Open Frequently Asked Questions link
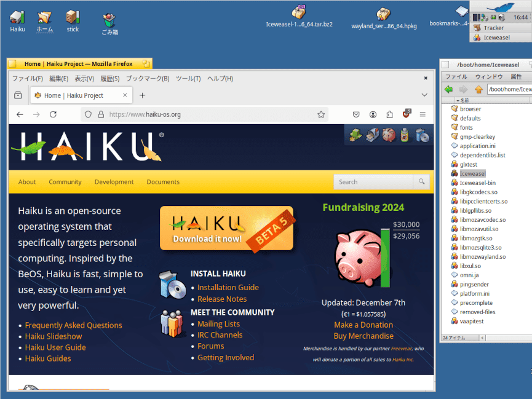 73,325
